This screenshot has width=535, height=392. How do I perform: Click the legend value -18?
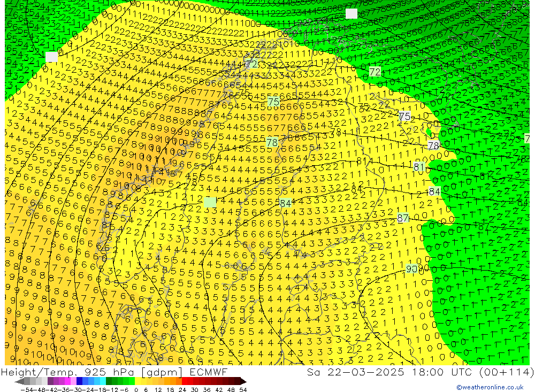100,390
